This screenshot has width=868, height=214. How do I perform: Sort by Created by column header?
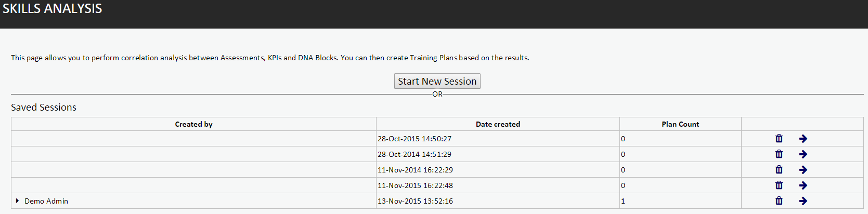pyautogui.click(x=193, y=124)
